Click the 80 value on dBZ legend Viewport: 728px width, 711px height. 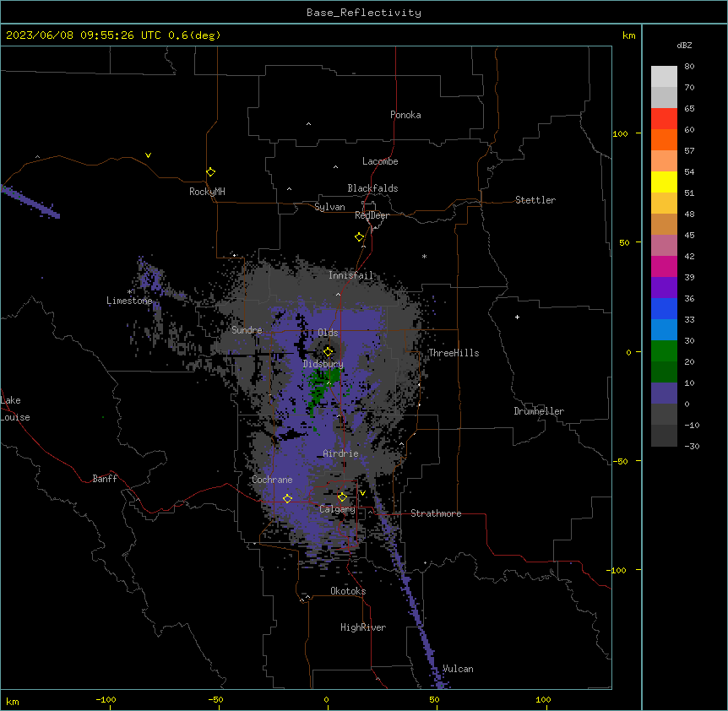pyautogui.click(x=689, y=67)
